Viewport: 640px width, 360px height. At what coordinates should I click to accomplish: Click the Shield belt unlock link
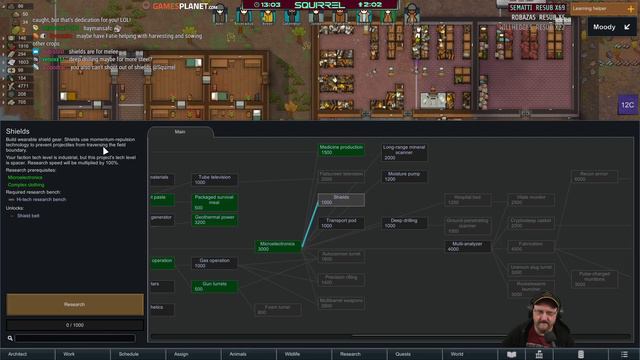(28, 216)
